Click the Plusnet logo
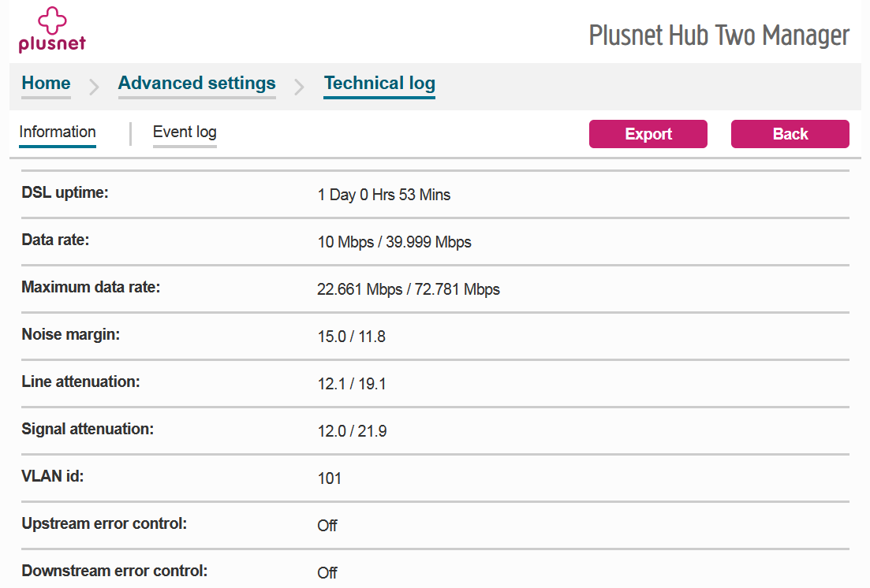 point(51,28)
